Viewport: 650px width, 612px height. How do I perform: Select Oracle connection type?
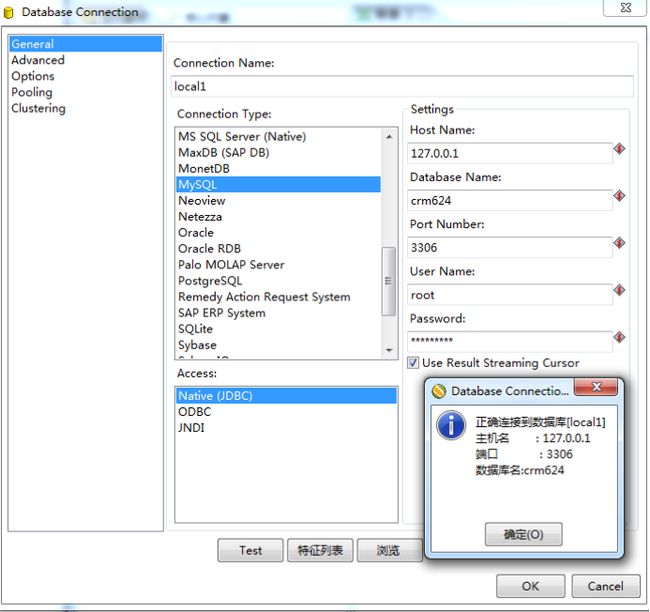tap(278, 233)
